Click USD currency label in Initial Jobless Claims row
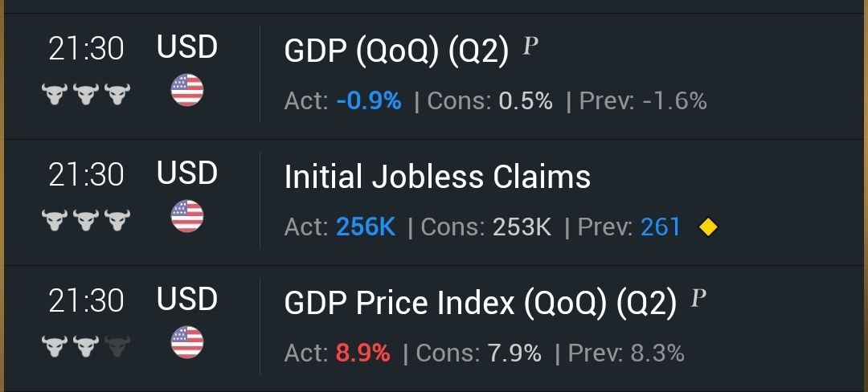868x392 pixels. coord(187,174)
